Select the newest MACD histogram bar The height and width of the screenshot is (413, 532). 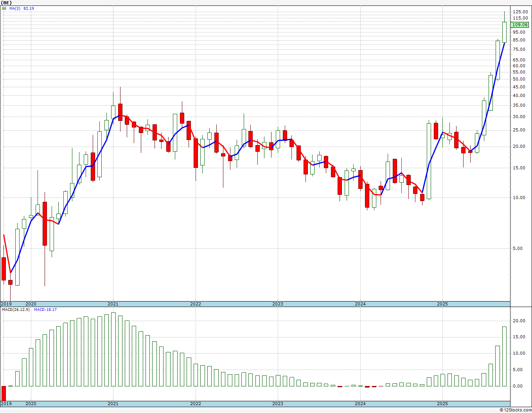tap(504, 356)
